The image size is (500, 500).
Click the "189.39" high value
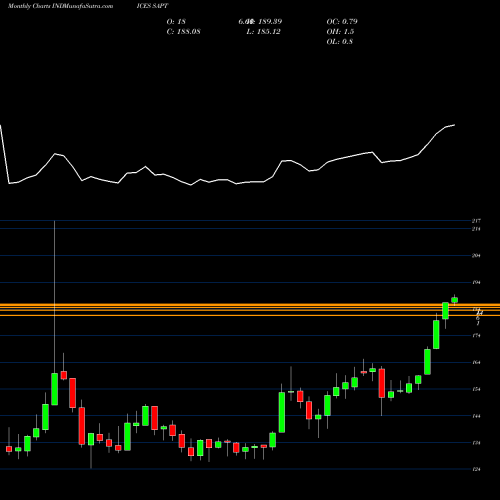point(270,22)
